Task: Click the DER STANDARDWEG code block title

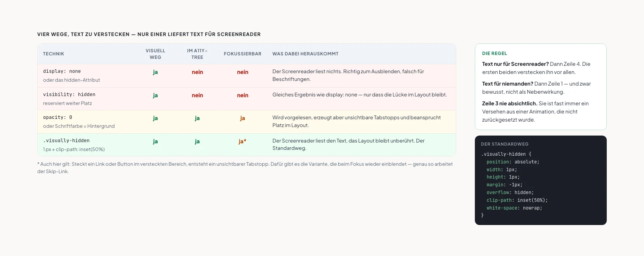Action: click(505, 144)
